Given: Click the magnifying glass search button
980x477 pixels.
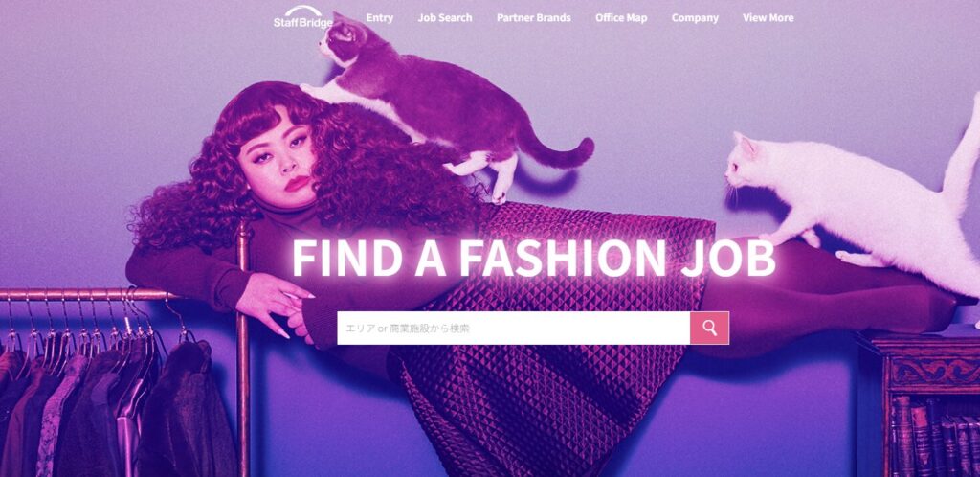Looking at the screenshot, I should [709, 328].
